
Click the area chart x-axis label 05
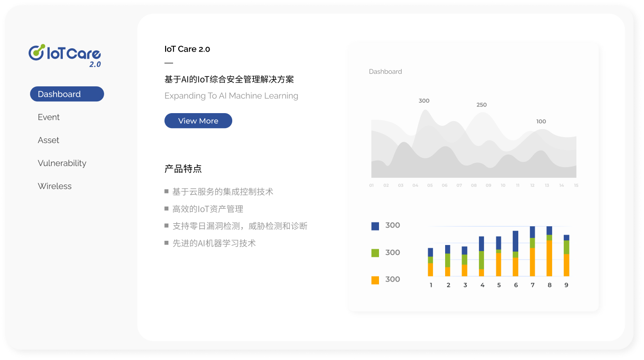point(430,185)
